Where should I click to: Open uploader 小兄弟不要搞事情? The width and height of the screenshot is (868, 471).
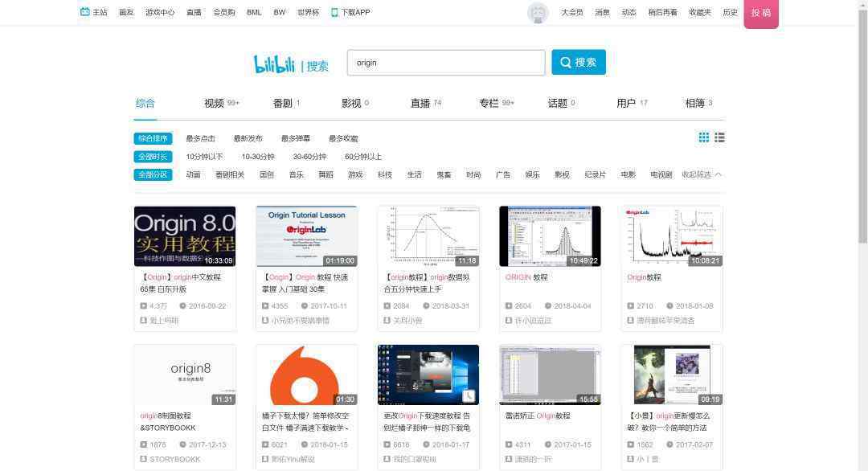point(300,321)
